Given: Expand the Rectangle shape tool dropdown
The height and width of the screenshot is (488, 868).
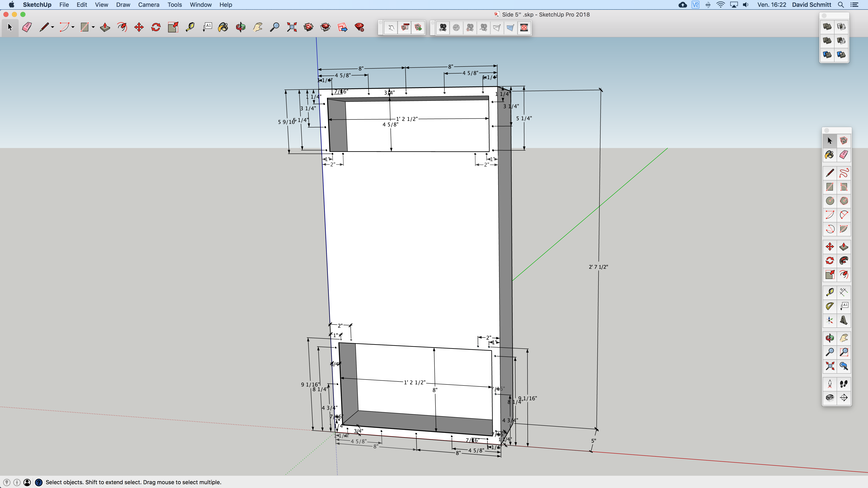Looking at the screenshot, I should 93,27.
